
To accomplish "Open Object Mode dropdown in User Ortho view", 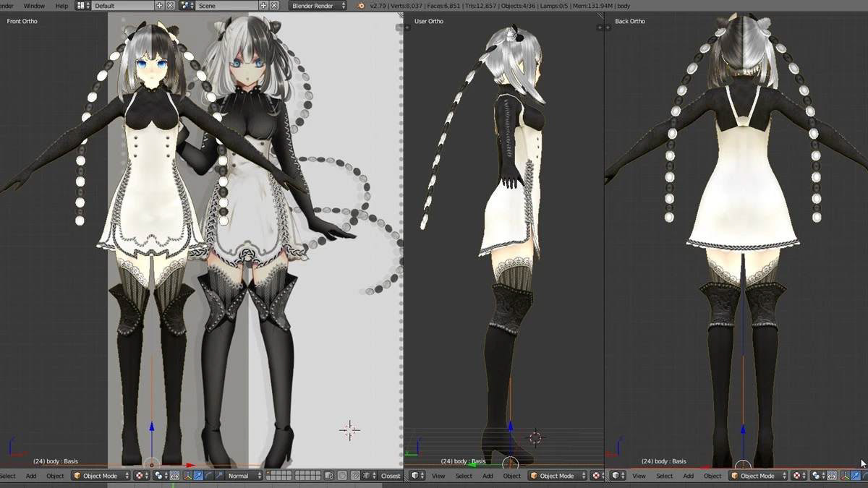I will [558, 476].
